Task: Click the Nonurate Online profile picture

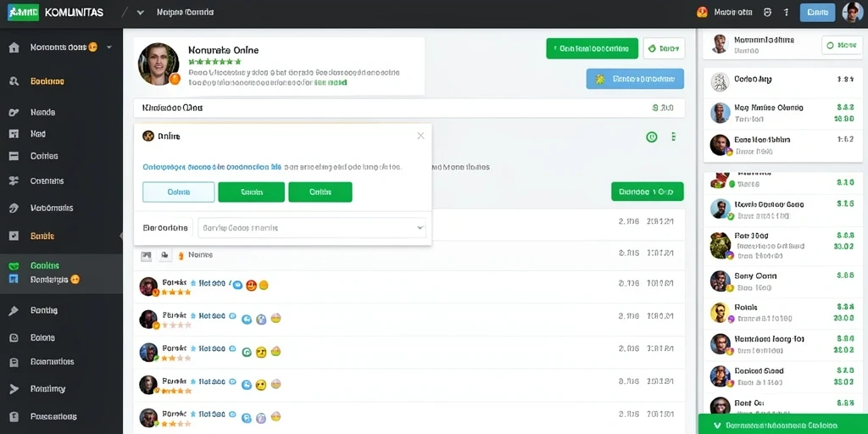Action: (159, 64)
